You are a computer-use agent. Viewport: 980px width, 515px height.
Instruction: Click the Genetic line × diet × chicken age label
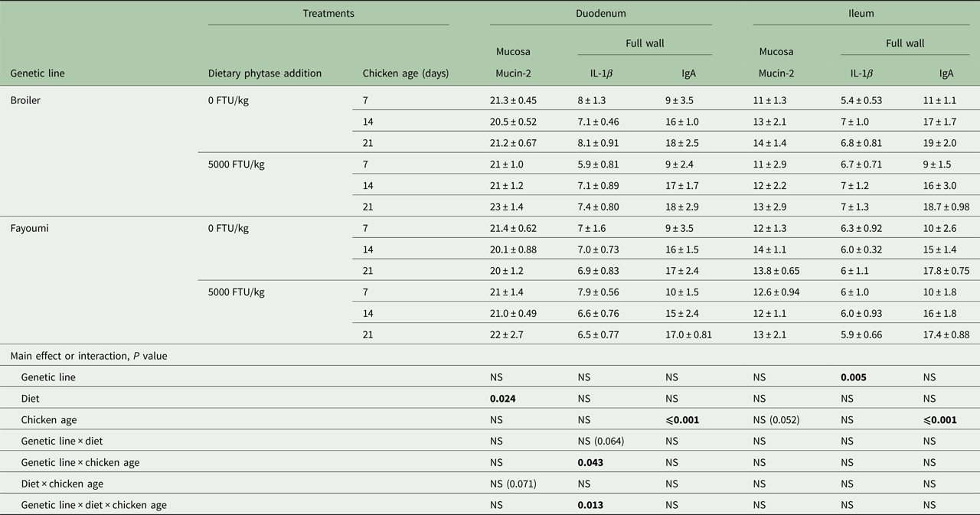[x=93, y=505]
